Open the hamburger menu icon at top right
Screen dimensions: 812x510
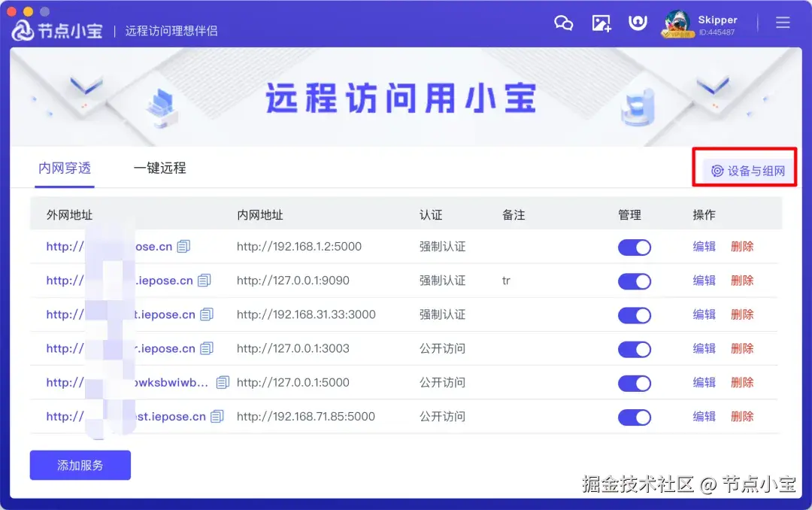click(x=783, y=23)
